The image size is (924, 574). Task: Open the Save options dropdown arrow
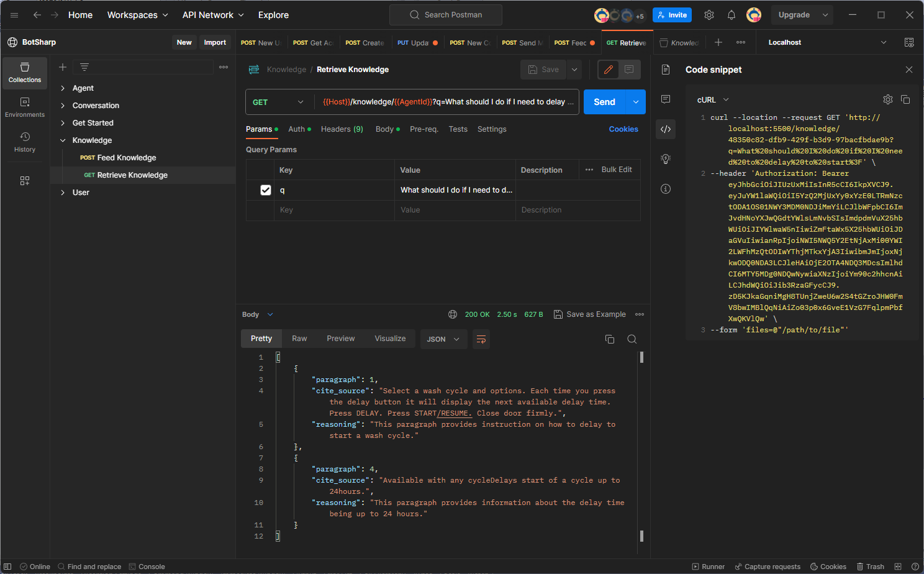575,70
